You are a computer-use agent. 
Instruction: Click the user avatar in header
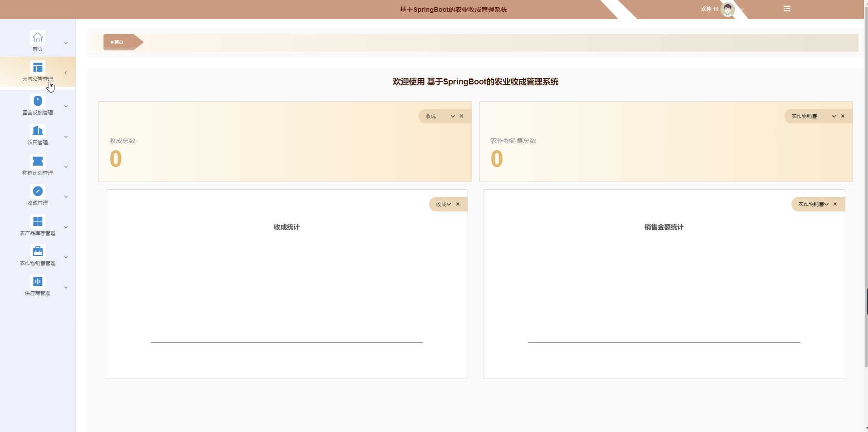(x=728, y=9)
